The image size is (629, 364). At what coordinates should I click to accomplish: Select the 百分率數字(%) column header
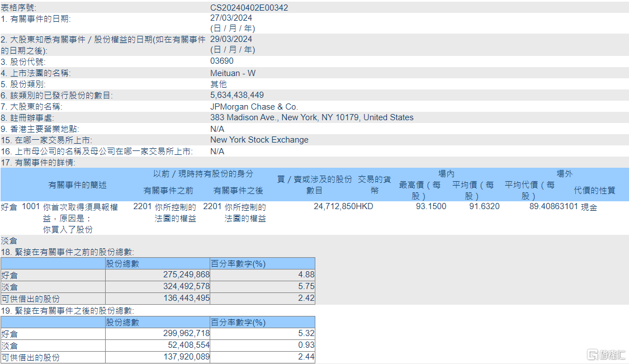click(239, 263)
